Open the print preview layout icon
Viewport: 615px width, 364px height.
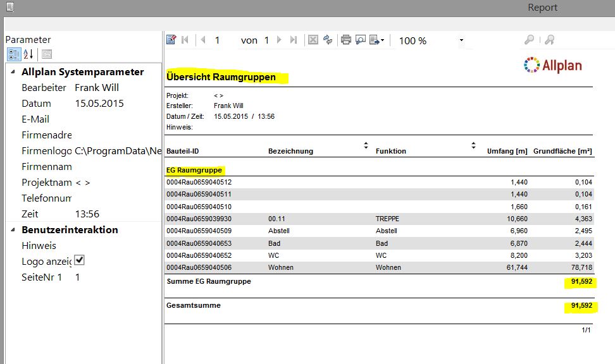point(361,40)
